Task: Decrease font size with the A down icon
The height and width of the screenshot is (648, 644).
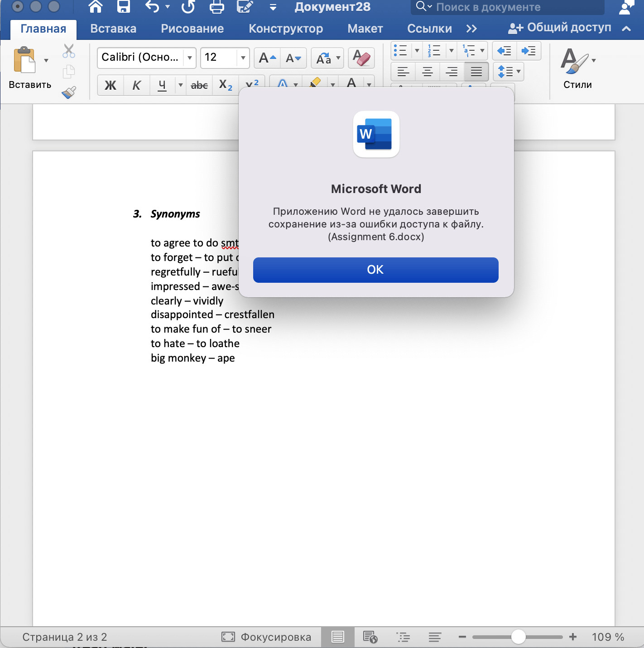Action: 293,58
